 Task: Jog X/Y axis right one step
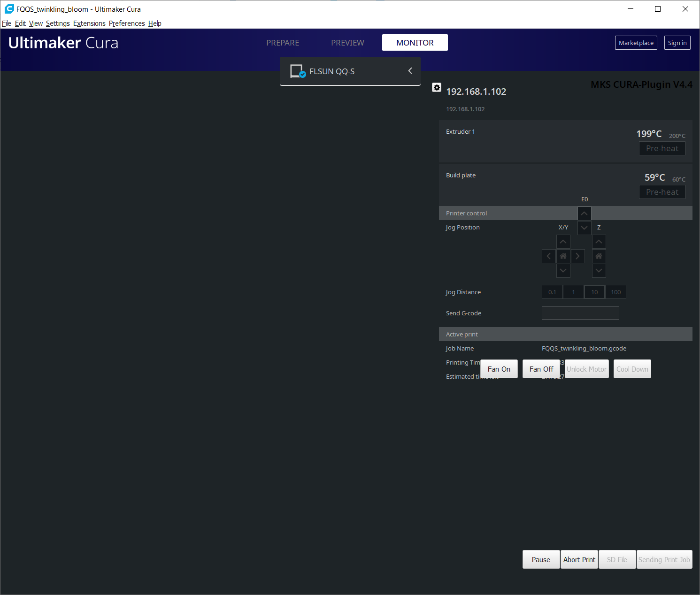[577, 256]
